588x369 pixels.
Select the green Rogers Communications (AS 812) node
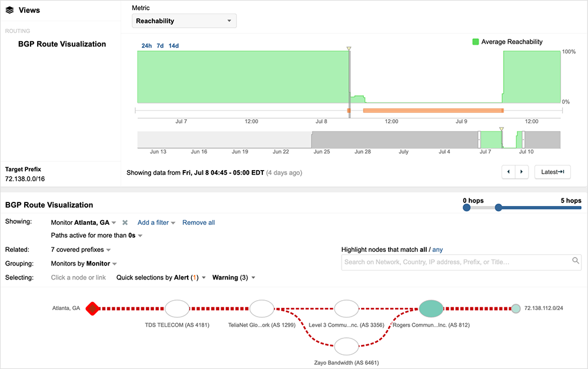pyautogui.click(x=431, y=308)
